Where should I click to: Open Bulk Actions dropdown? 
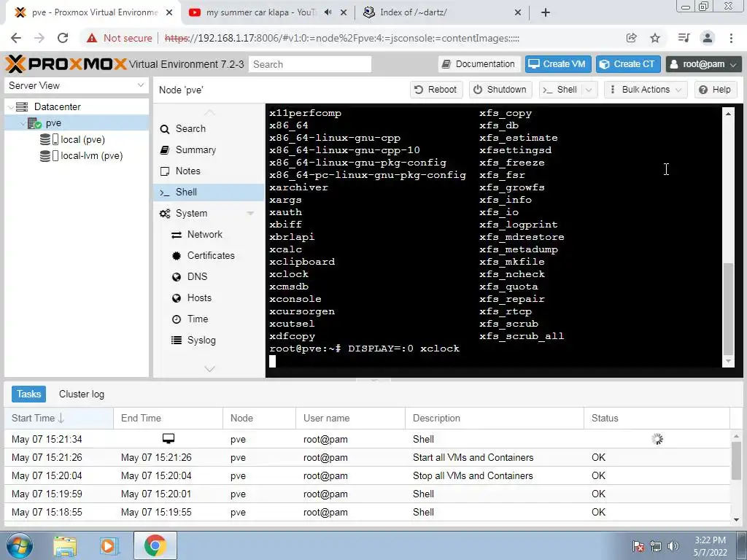click(646, 90)
